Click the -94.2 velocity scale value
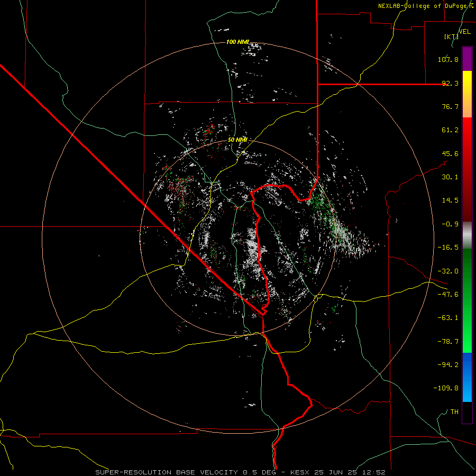This screenshot has height=476, width=476. (448, 365)
